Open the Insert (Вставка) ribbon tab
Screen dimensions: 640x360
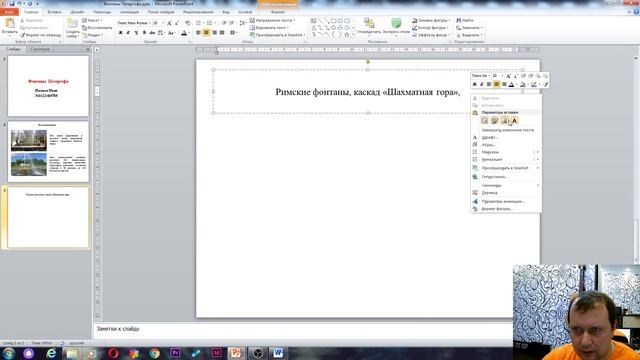tap(54, 12)
